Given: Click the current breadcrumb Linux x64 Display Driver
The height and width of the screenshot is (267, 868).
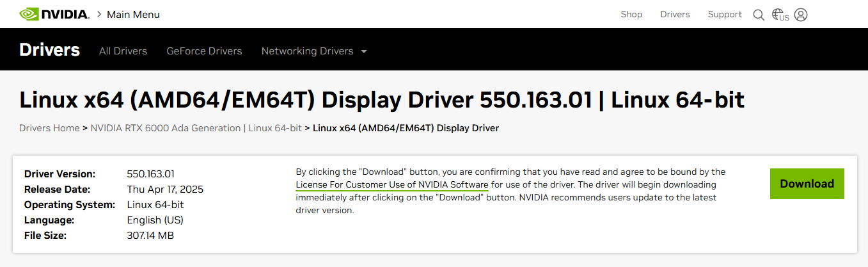Looking at the screenshot, I should [x=406, y=128].
